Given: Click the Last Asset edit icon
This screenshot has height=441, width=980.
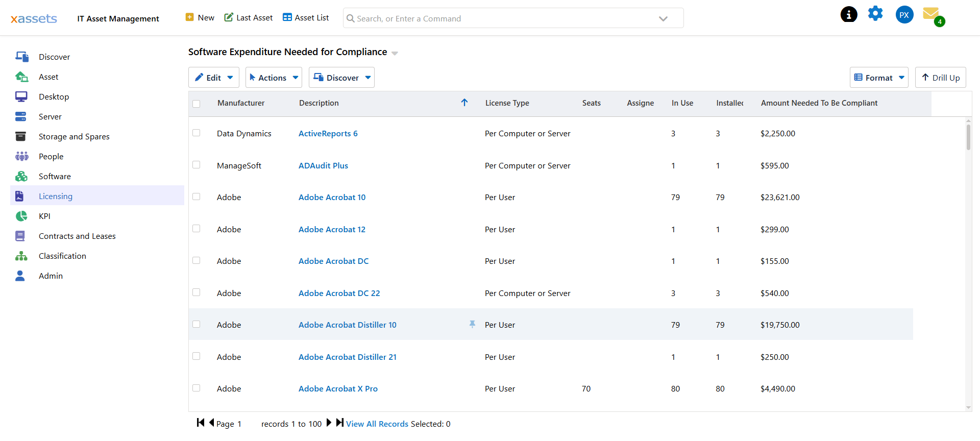Looking at the screenshot, I should (229, 17).
